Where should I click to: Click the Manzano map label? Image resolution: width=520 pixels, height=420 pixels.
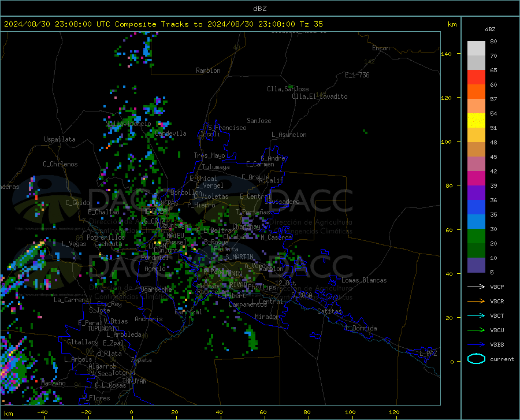pos(53,383)
